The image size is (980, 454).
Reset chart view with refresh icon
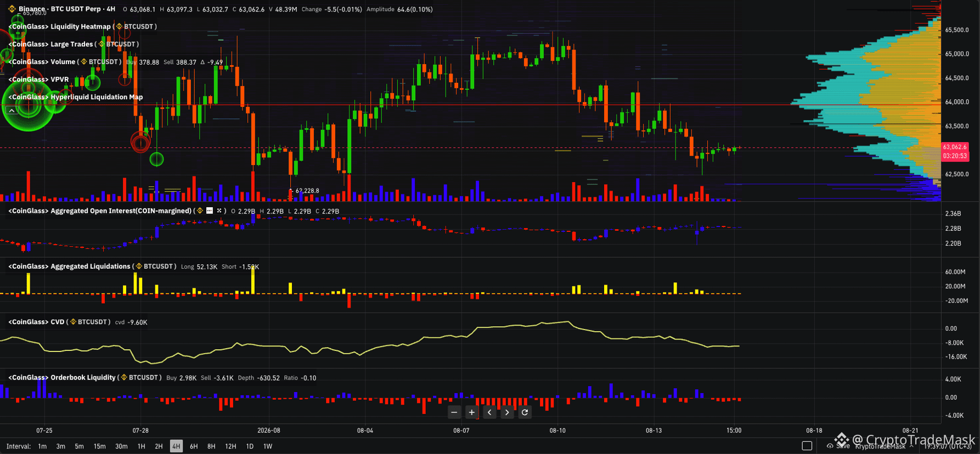525,412
